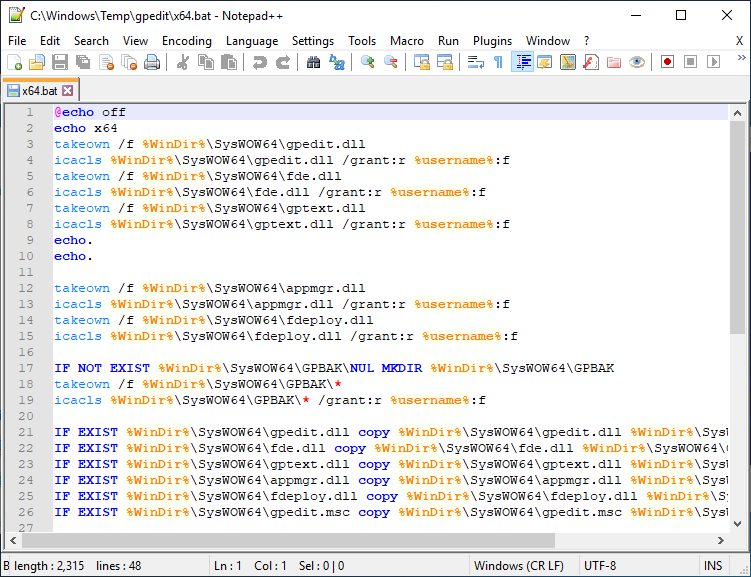The width and height of the screenshot is (751, 577).
Task: Click the Find and Replace icon
Action: (337, 62)
